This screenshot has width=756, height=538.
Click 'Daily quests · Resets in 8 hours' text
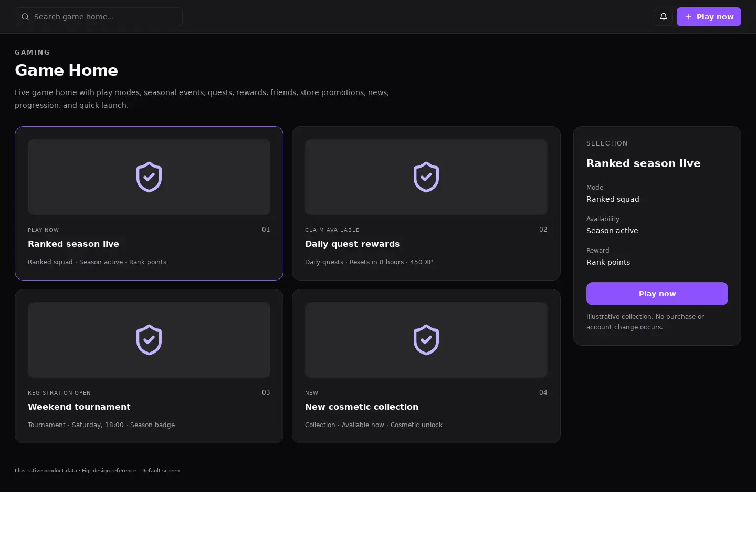(354, 262)
